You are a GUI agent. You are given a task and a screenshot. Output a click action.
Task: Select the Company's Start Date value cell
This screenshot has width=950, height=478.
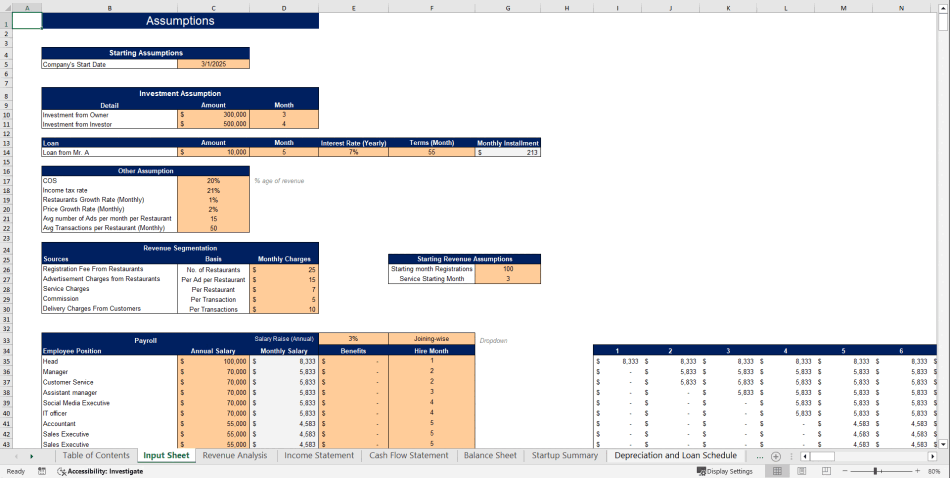pyautogui.click(x=213, y=64)
